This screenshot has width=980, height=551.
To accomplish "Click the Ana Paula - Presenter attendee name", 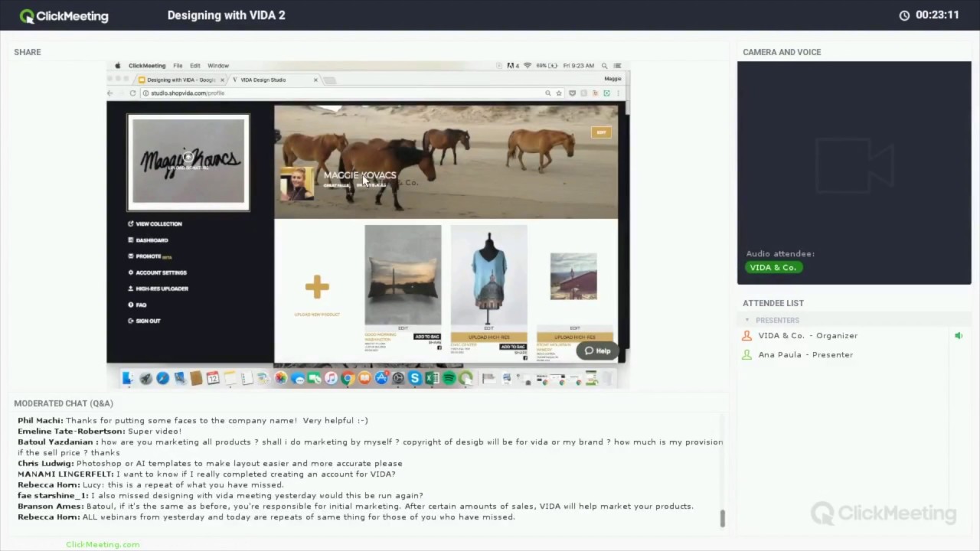I will (805, 355).
